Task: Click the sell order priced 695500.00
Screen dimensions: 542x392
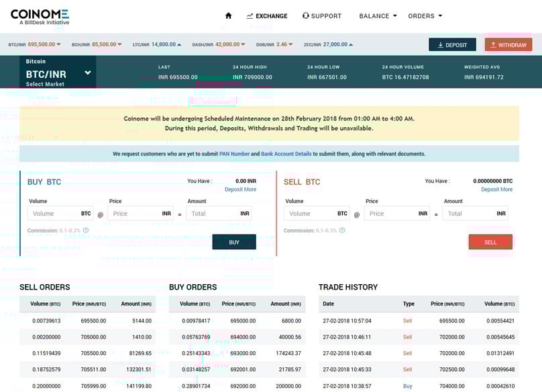Action: pos(87,321)
